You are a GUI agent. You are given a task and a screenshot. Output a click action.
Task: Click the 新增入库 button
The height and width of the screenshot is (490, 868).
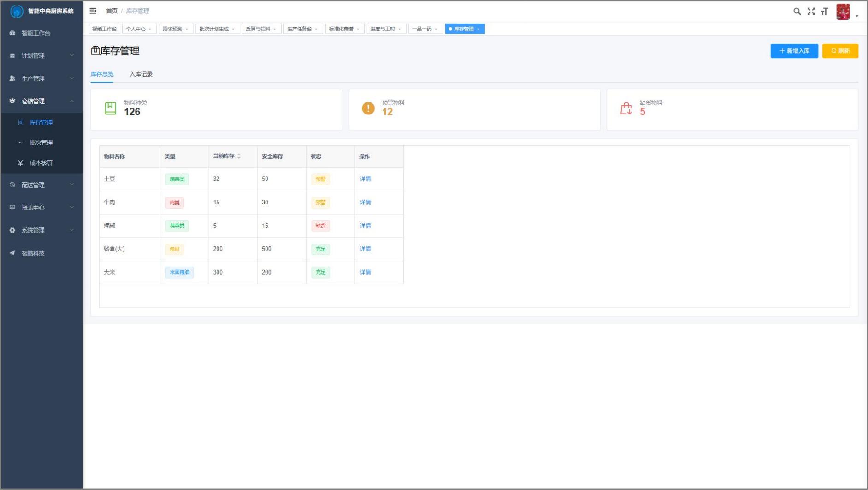(x=794, y=51)
